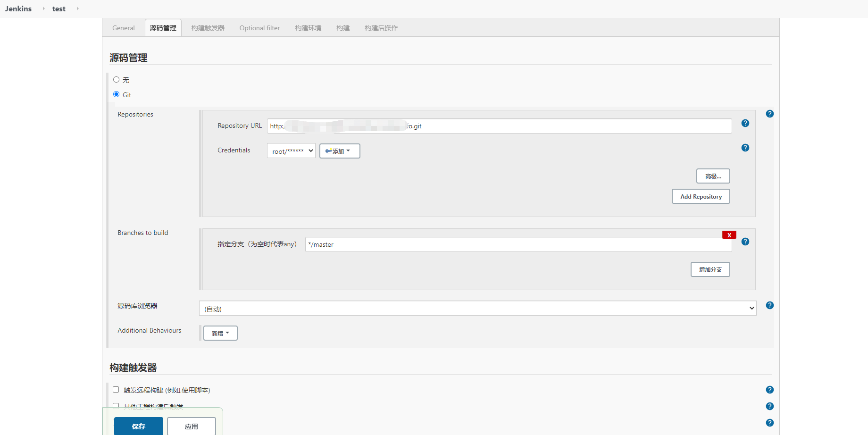Open help icon beside Credentials row
Viewport: 868px width, 435px height.
745,148
